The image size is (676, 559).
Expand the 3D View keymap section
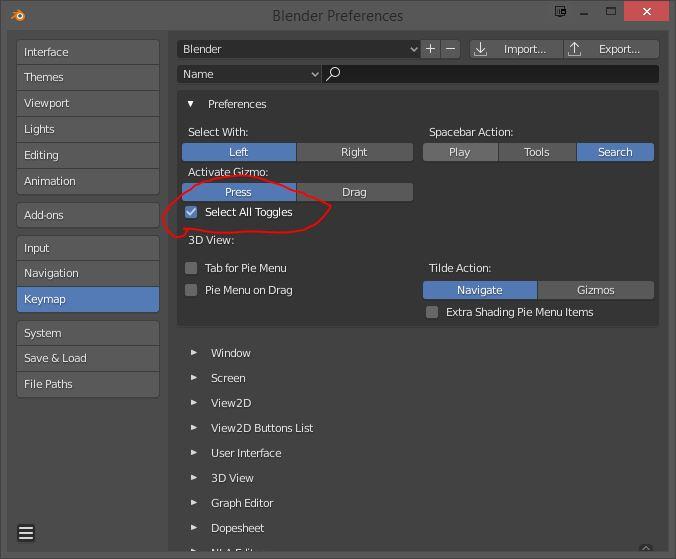194,478
